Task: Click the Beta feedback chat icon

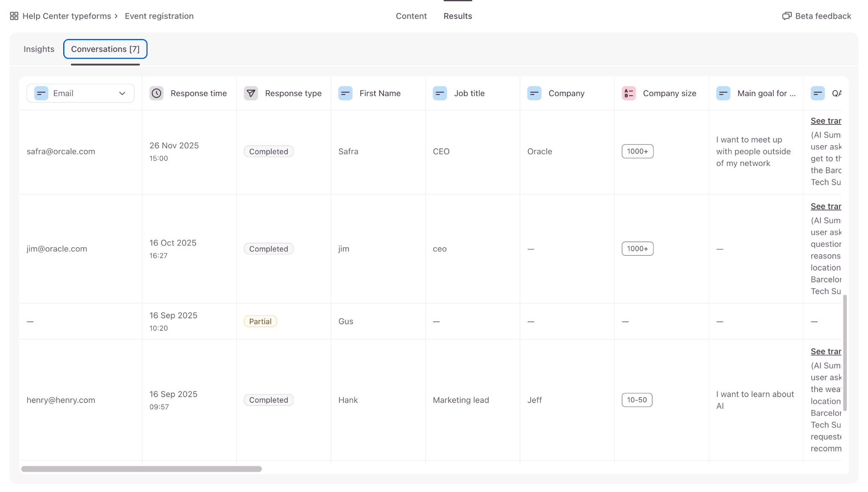Action: (x=787, y=16)
